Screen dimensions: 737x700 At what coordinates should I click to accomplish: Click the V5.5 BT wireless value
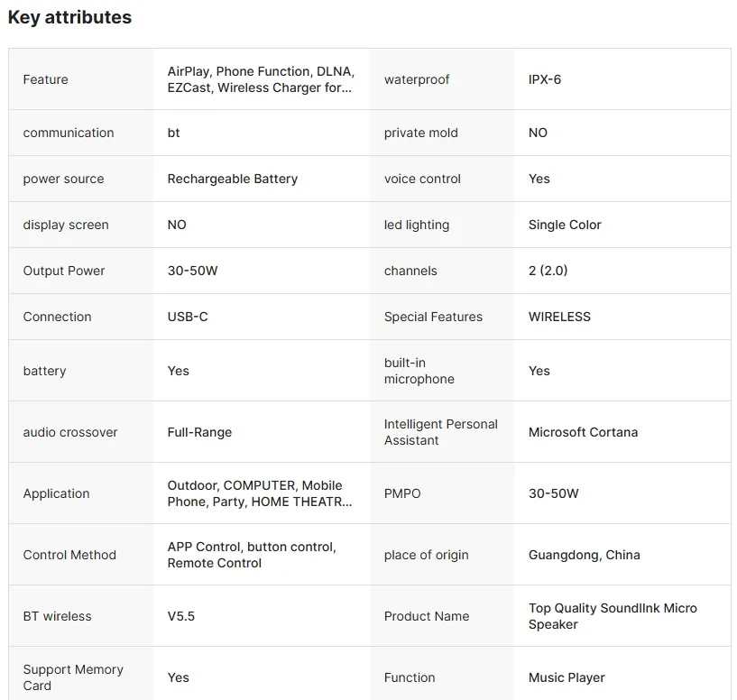[x=181, y=616]
